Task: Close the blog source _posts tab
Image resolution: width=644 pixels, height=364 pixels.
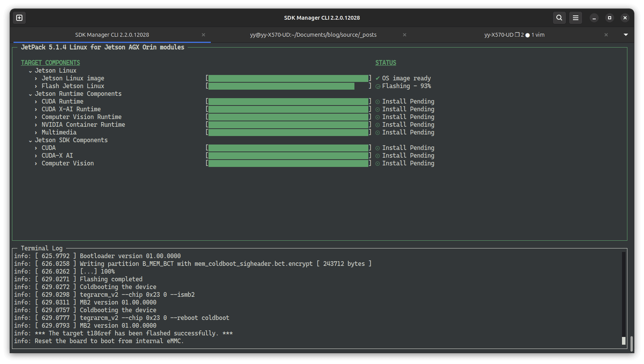Action: [405, 35]
